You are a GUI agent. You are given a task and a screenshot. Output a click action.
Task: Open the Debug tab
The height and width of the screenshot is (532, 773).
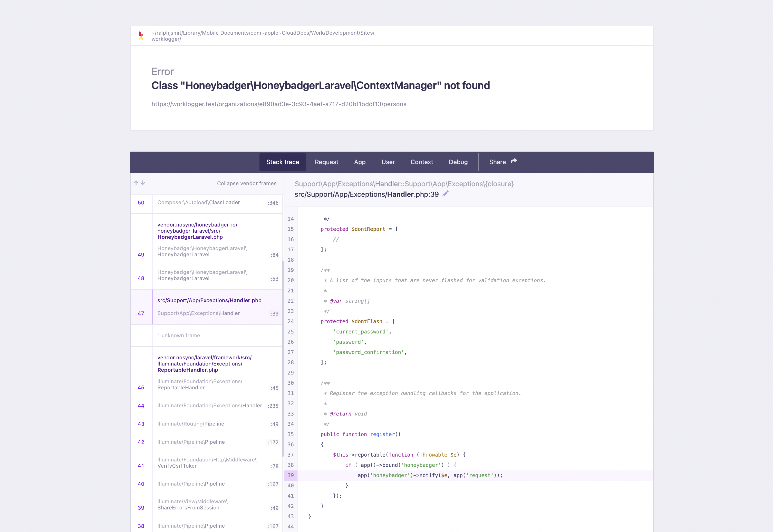click(458, 162)
